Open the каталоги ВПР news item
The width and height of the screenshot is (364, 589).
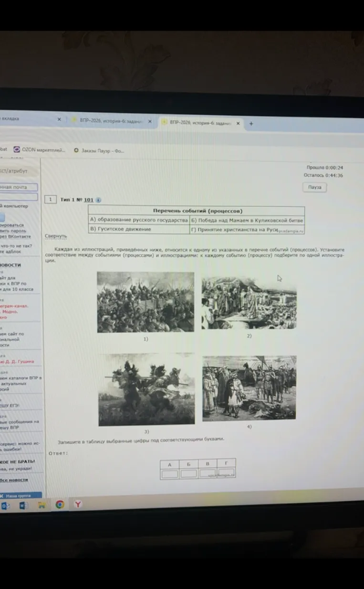[x=21, y=383]
